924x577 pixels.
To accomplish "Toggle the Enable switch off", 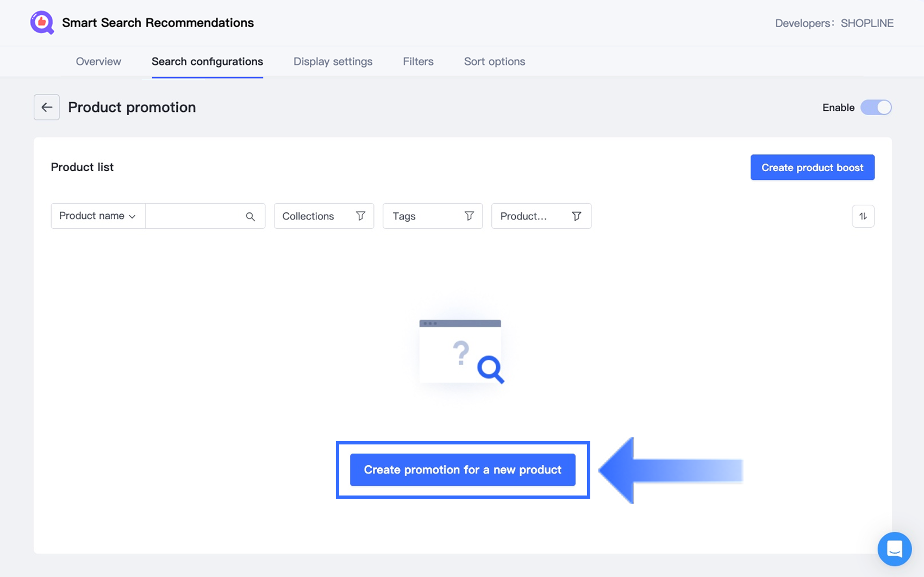I will tap(876, 108).
